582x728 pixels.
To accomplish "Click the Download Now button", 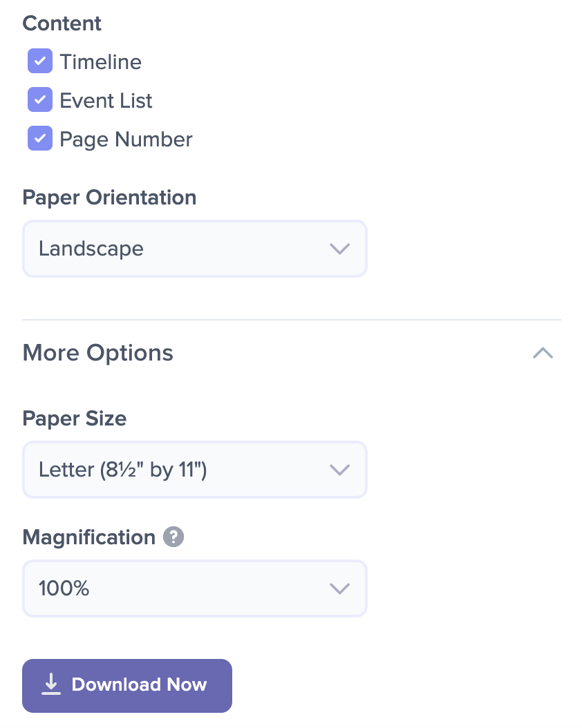I will [x=126, y=686].
